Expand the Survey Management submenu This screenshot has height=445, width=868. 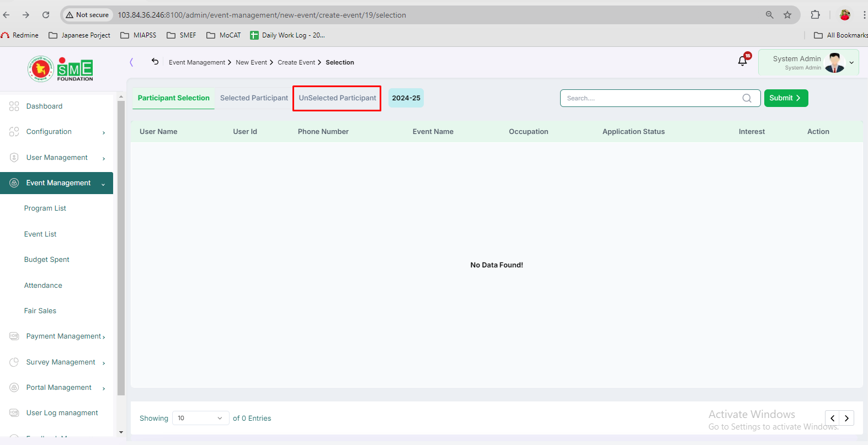(104, 363)
